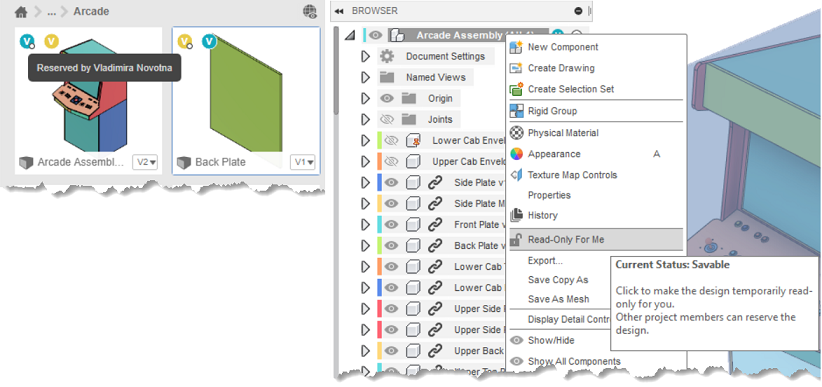Click the link icon on Lower Cab orange-bar row

click(x=435, y=266)
